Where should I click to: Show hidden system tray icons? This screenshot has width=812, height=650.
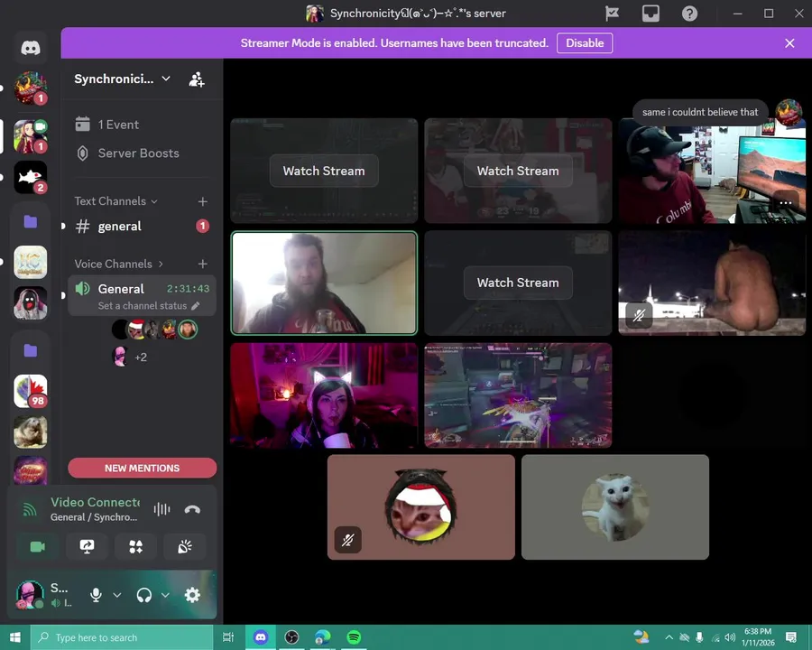point(669,637)
